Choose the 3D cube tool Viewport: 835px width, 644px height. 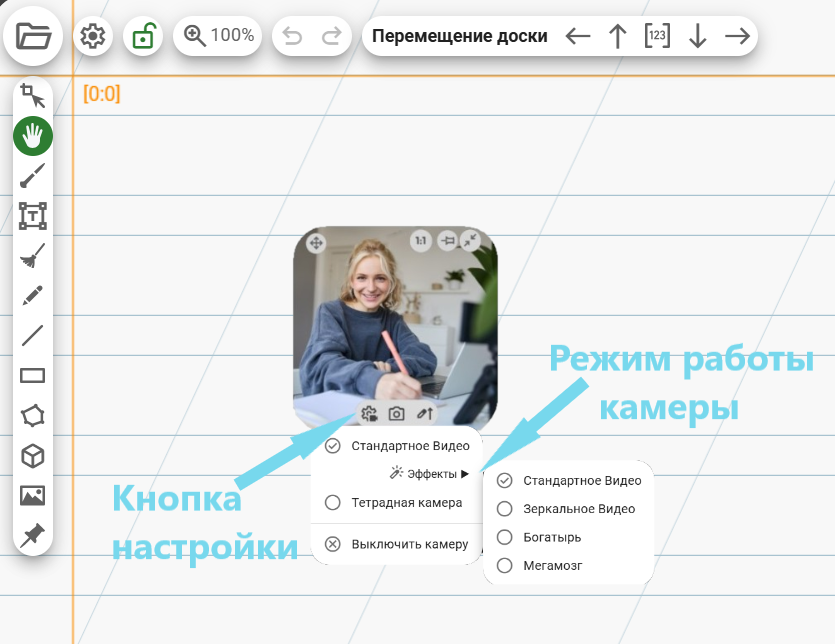[x=33, y=456]
